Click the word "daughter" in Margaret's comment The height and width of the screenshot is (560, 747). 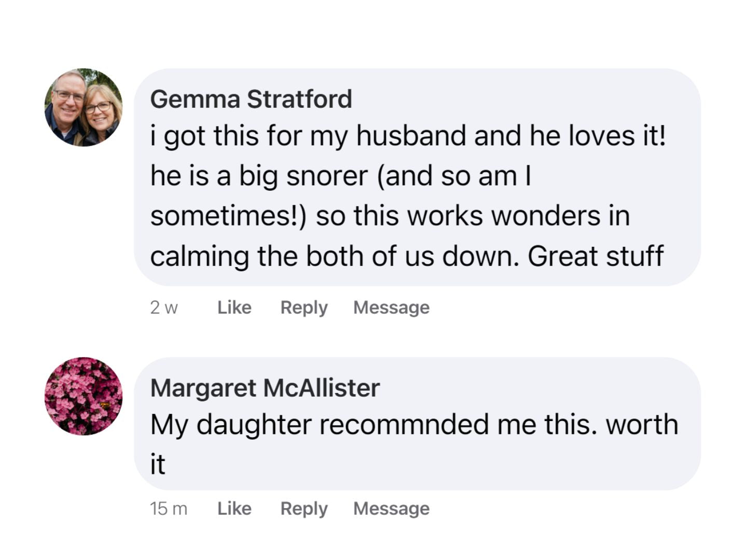[254, 425]
